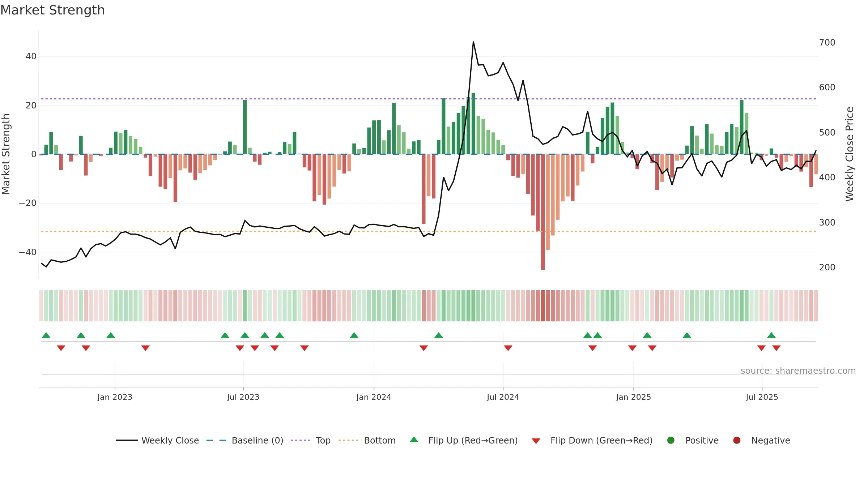
Task: Click the deepest red bar near −47
Action: tap(543, 212)
